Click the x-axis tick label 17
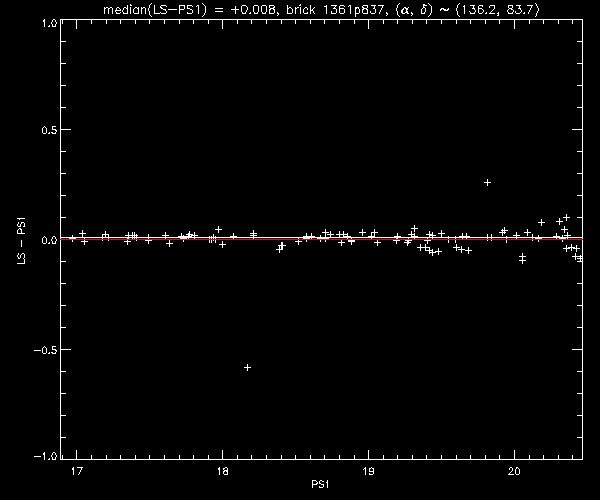 (x=77, y=471)
